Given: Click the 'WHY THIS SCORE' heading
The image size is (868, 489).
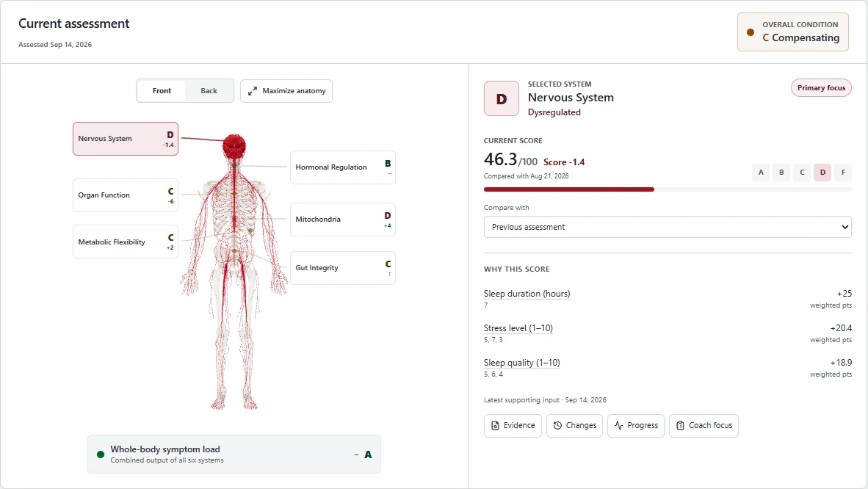Looking at the screenshot, I should [516, 269].
